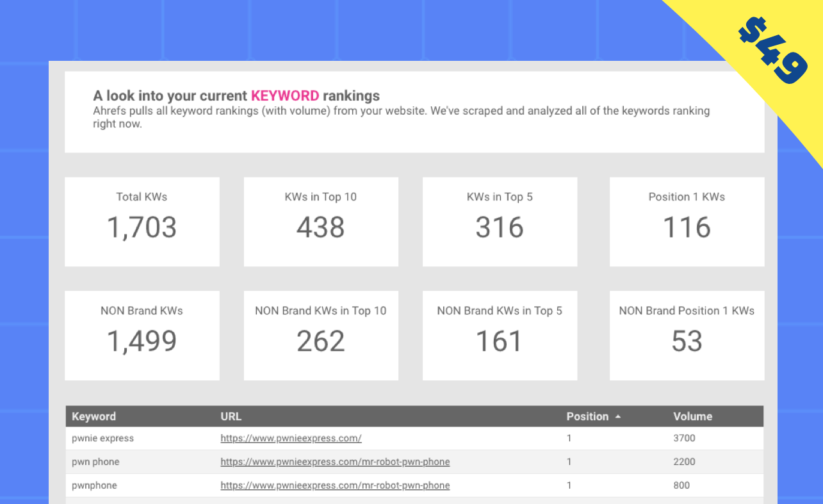This screenshot has width=823, height=504.
Task: Click the Position column sort arrow
Action: click(618, 416)
